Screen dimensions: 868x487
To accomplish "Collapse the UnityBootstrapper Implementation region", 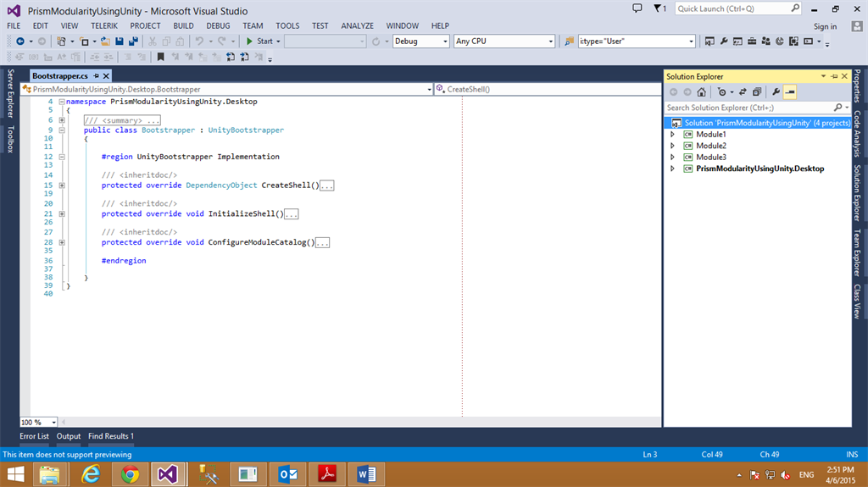I will point(62,157).
